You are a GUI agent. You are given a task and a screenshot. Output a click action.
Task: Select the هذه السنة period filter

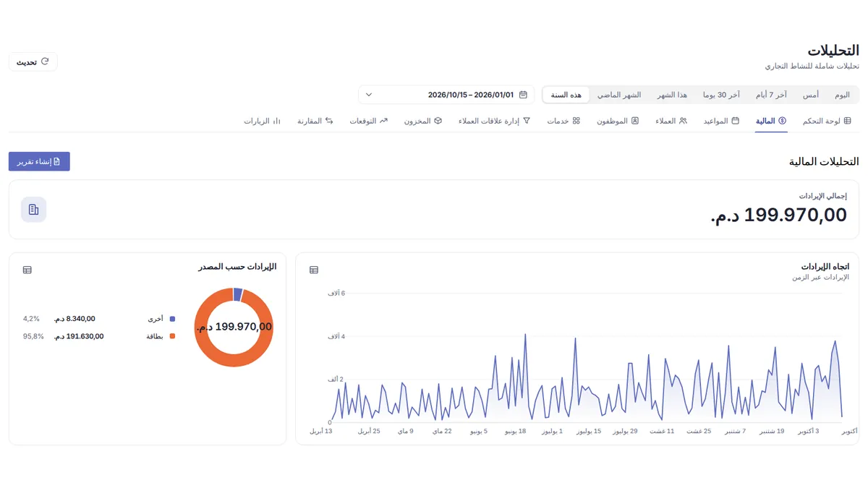pos(566,95)
